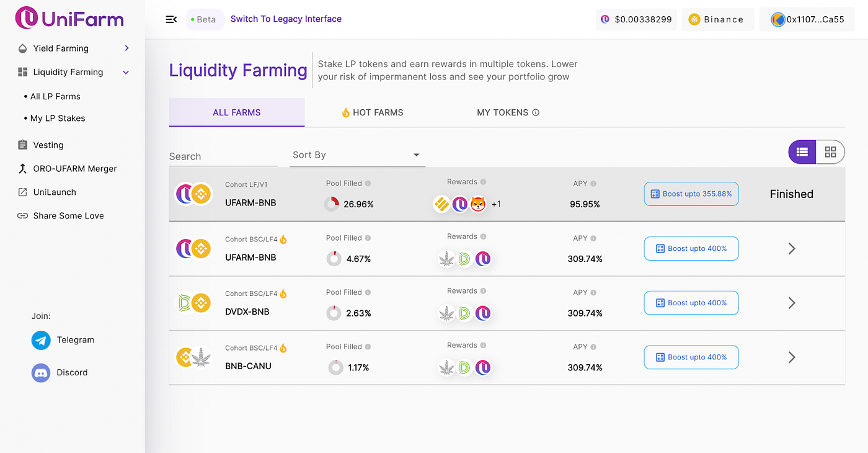The width and height of the screenshot is (868, 453).
Task: Open UFARM-BNB BSC/LF4 farm via arrow
Action: point(792,249)
